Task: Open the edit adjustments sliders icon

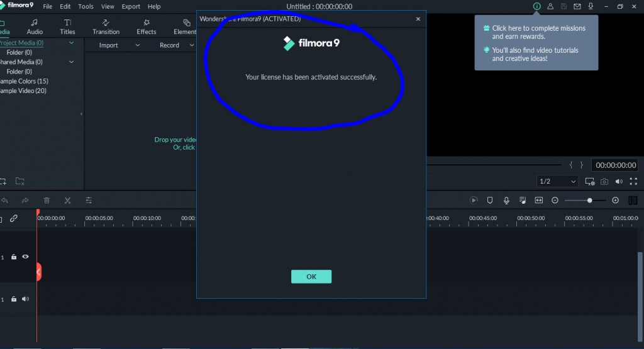Action: point(89,201)
